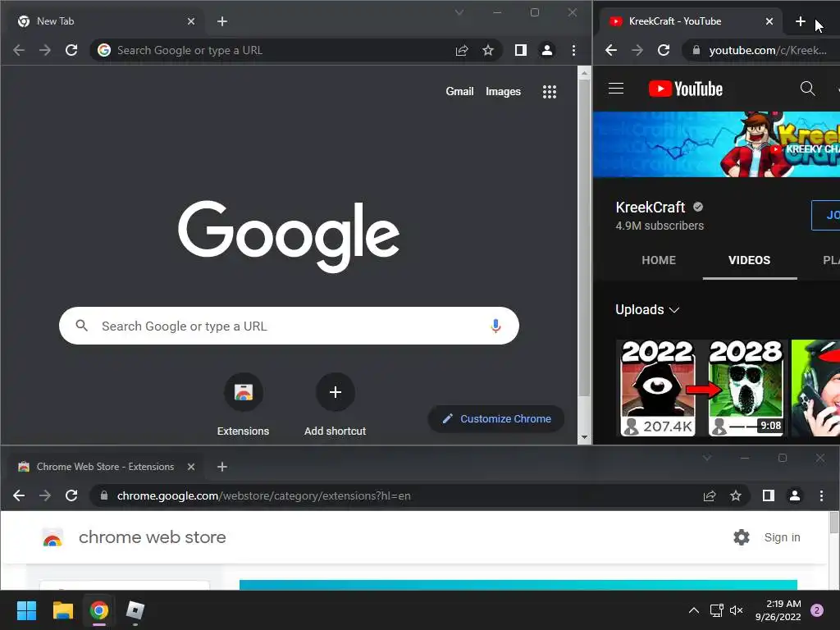Reload the YouTube page

click(x=663, y=50)
